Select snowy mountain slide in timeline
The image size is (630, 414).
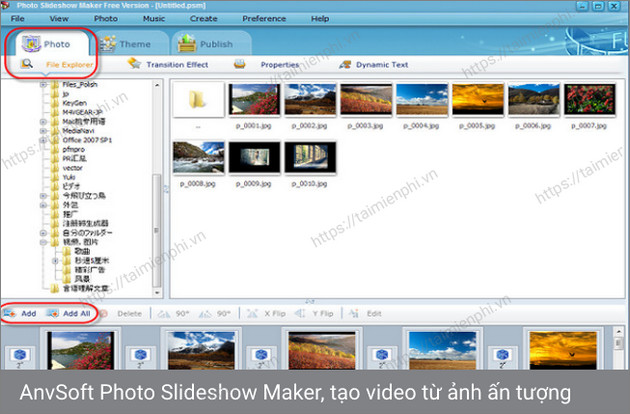[201, 350]
